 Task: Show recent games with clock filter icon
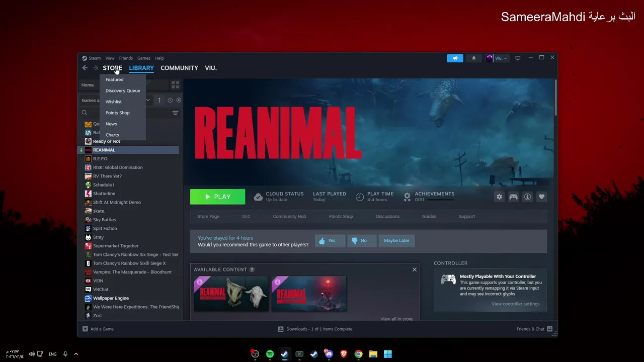coord(170,100)
